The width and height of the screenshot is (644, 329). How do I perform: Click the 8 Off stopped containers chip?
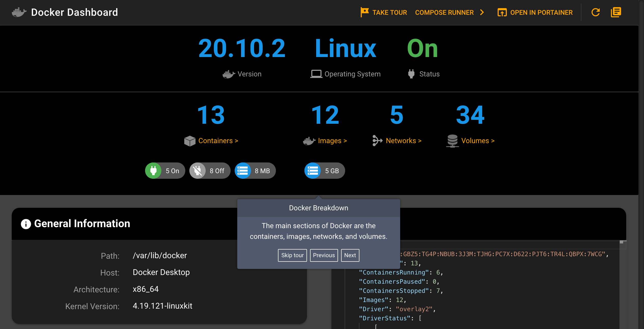pos(210,171)
